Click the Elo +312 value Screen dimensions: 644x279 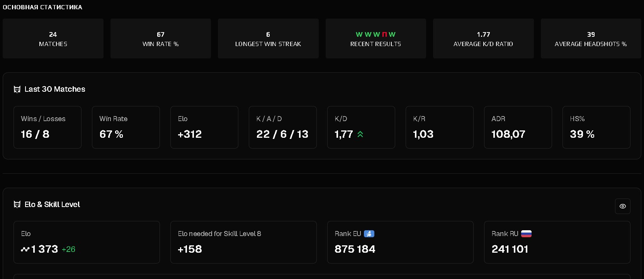pyautogui.click(x=190, y=134)
